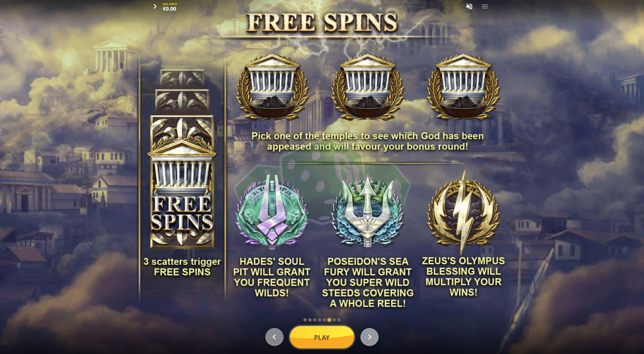Pick the middle temple emblem

(368, 87)
